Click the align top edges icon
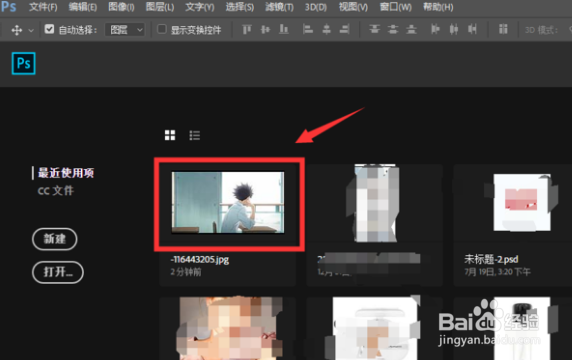572x360 pixels. (x=247, y=29)
